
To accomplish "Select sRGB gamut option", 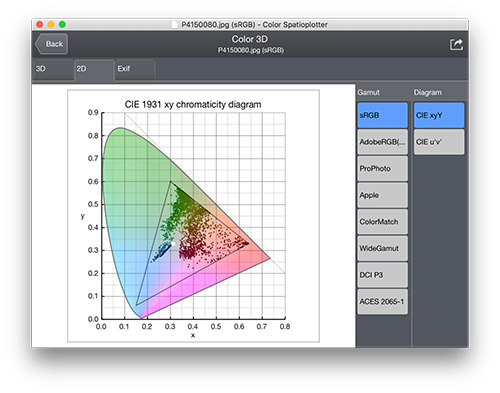I will coord(382,115).
